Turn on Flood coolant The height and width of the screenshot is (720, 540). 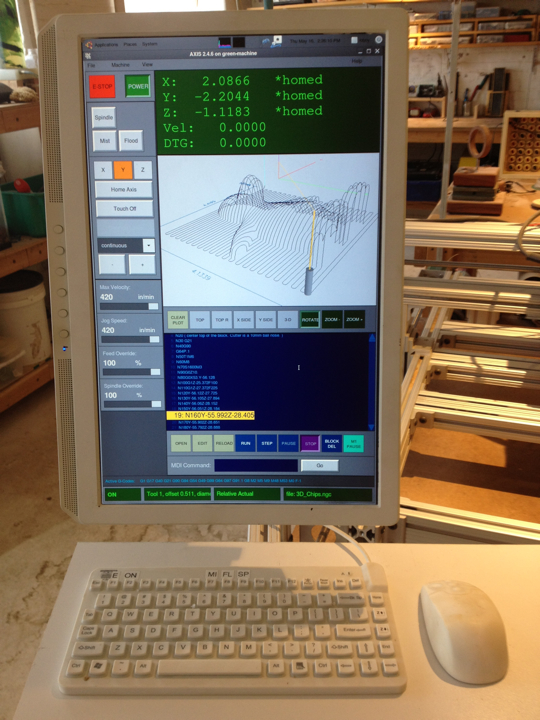pyautogui.click(x=131, y=141)
